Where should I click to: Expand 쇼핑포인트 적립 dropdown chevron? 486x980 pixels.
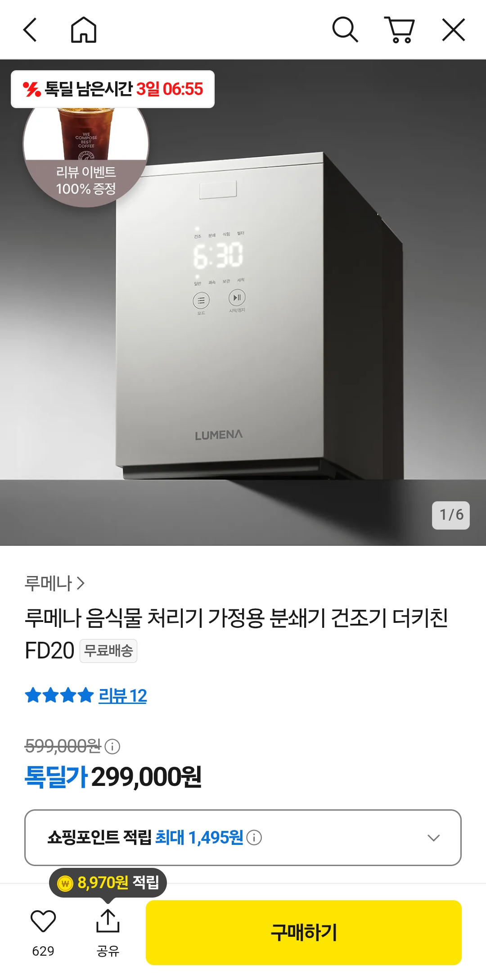click(x=434, y=838)
